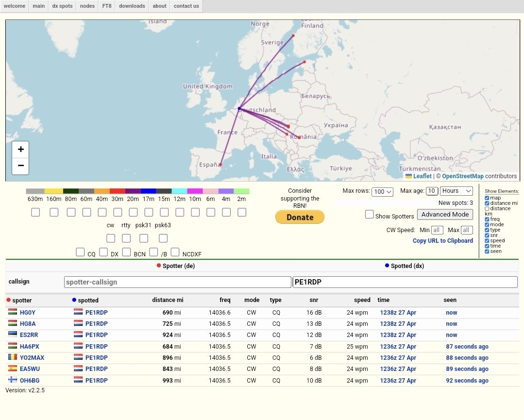Open the about tab
The height and width of the screenshot is (420, 524).
point(159,6)
